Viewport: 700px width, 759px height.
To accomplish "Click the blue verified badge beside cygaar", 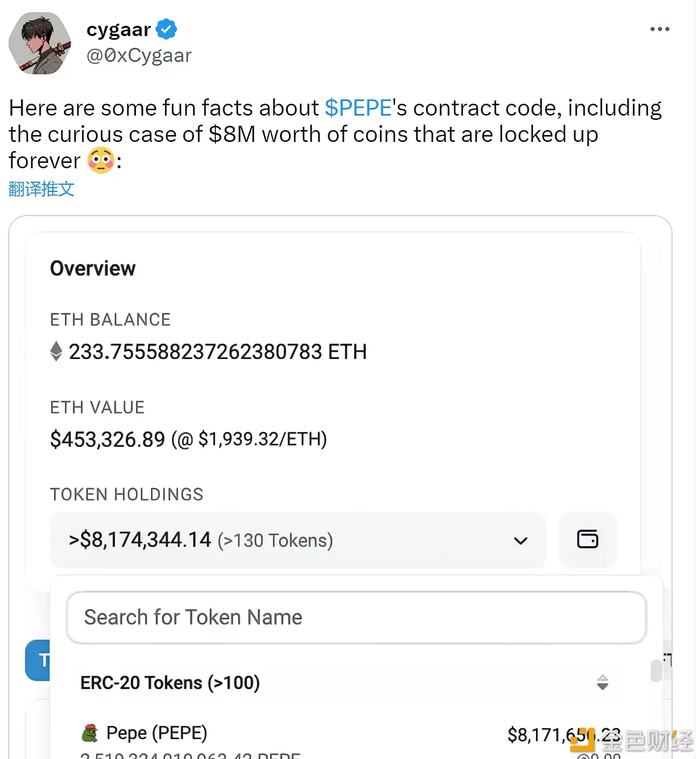I will [167, 29].
